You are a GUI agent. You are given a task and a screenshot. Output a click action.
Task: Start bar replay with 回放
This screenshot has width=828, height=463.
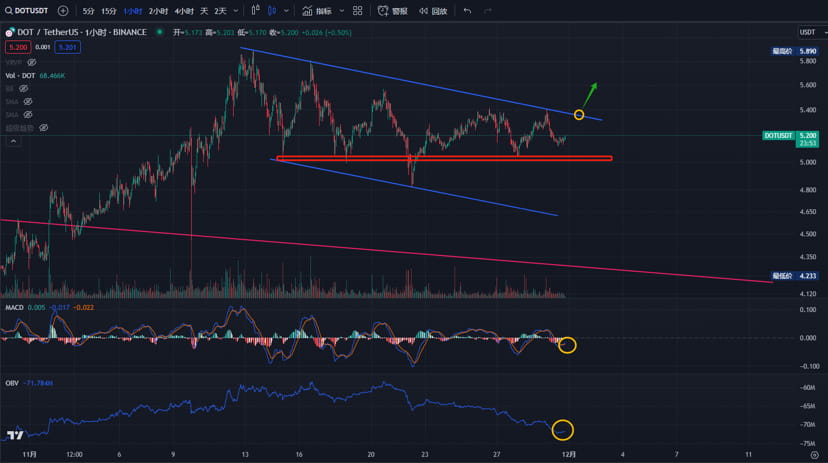pyautogui.click(x=433, y=11)
